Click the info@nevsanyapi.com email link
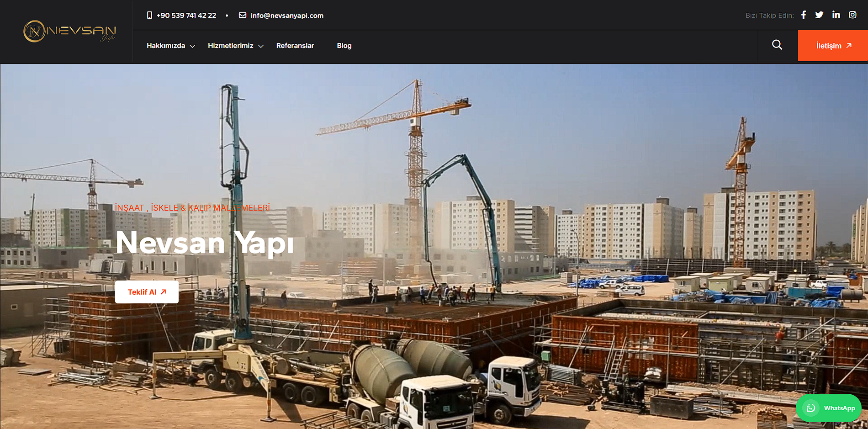Screen dimensions: 868x429 coord(287,16)
